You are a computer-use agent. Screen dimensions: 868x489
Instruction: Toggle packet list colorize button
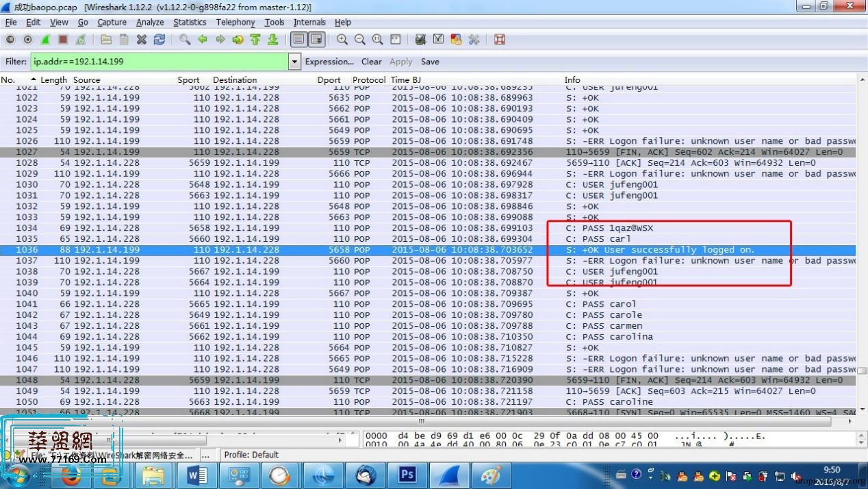(298, 40)
